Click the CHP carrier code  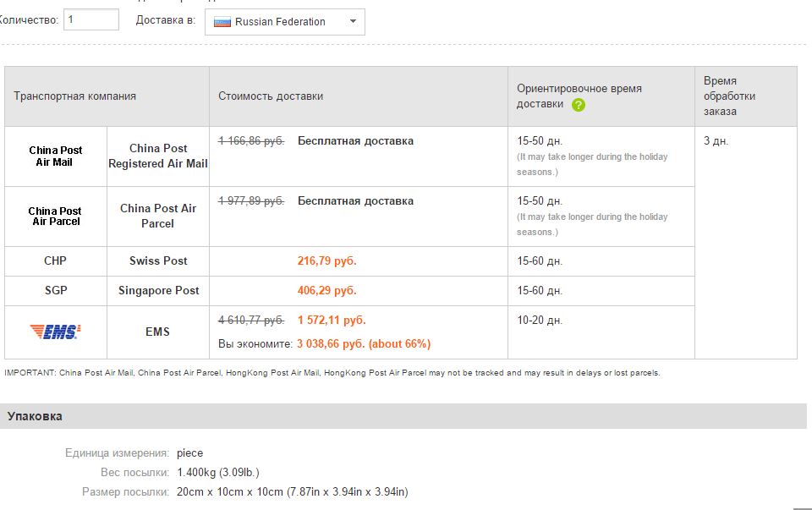pyautogui.click(x=55, y=260)
